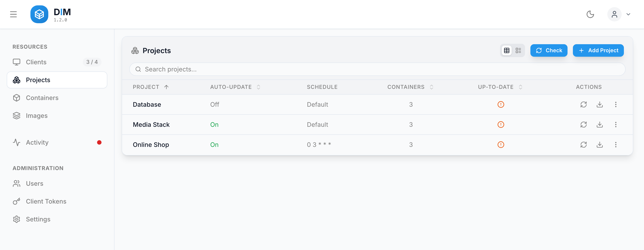The height and width of the screenshot is (250, 644).
Task: Click Database auto-update Off value
Action: tap(214, 104)
